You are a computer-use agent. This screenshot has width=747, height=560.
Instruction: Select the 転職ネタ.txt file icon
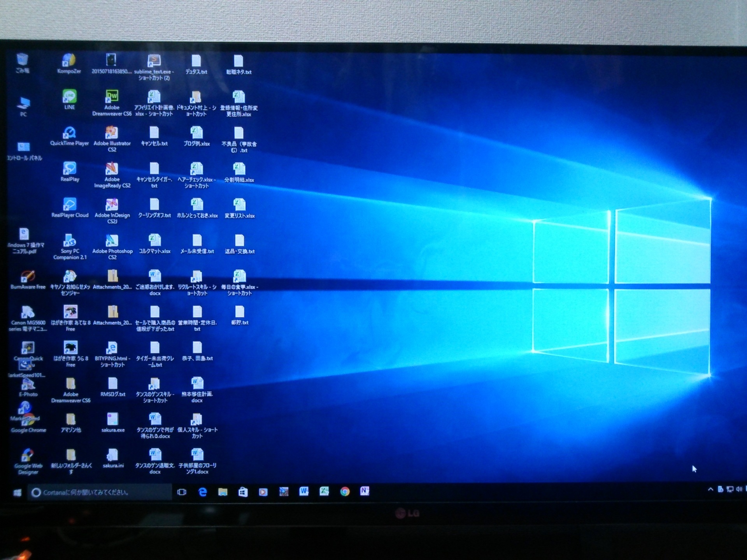[x=238, y=65]
